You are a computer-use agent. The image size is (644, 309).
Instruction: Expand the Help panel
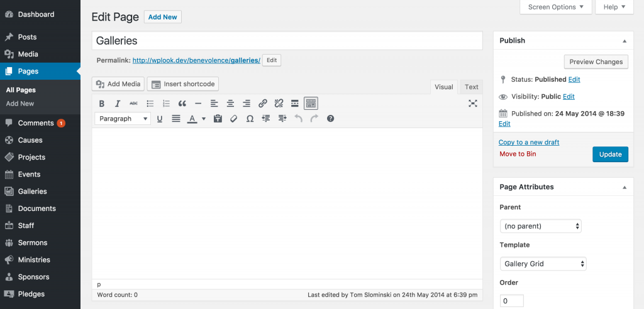pyautogui.click(x=614, y=7)
